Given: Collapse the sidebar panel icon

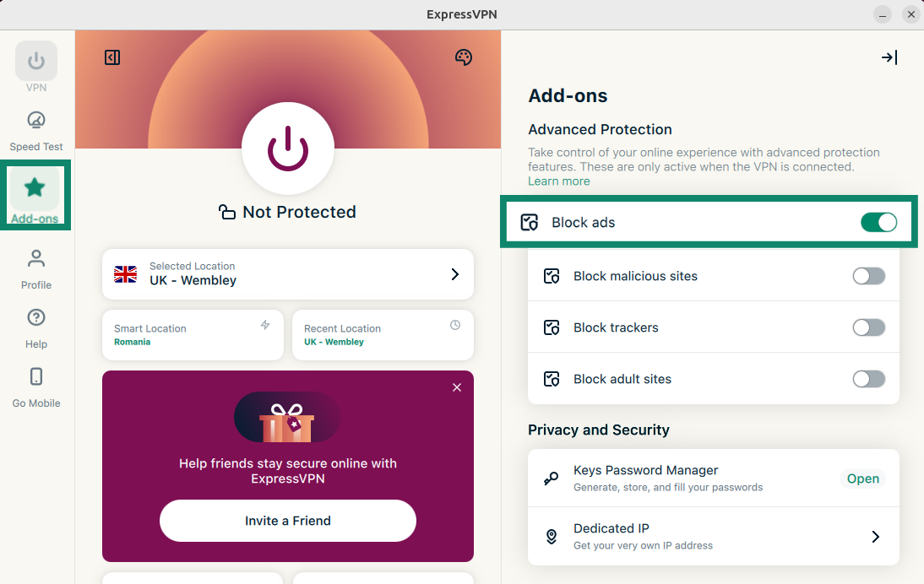Looking at the screenshot, I should (112, 57).
